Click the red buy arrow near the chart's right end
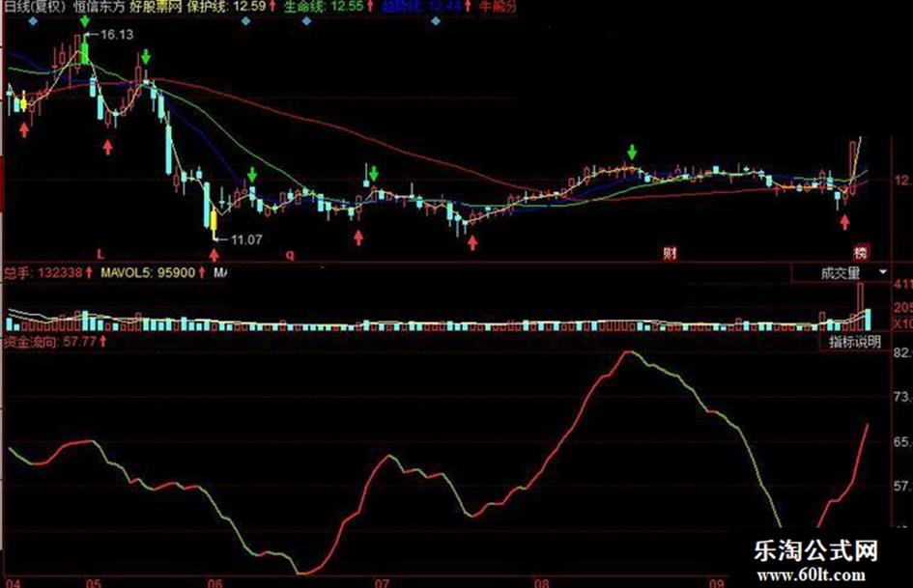The height and width of the screenshot is (588, 913). coord(844,222)
